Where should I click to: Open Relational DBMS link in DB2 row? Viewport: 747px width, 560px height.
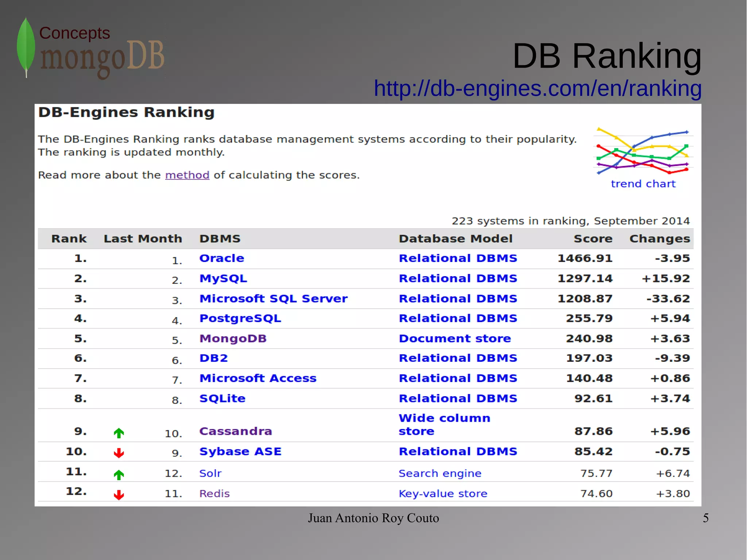(x=458, y=358)
